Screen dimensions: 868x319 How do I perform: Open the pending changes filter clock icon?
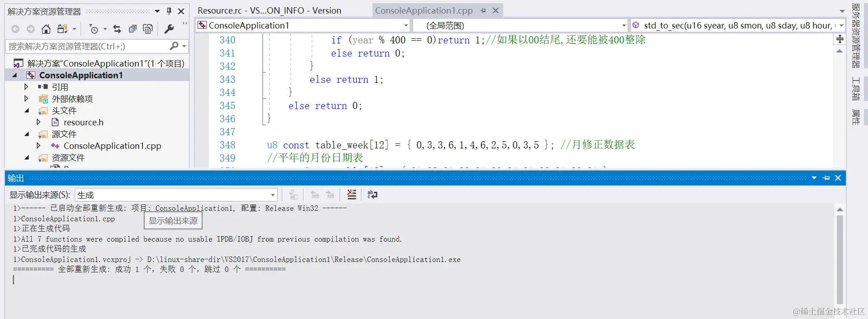tap(94, 29)
